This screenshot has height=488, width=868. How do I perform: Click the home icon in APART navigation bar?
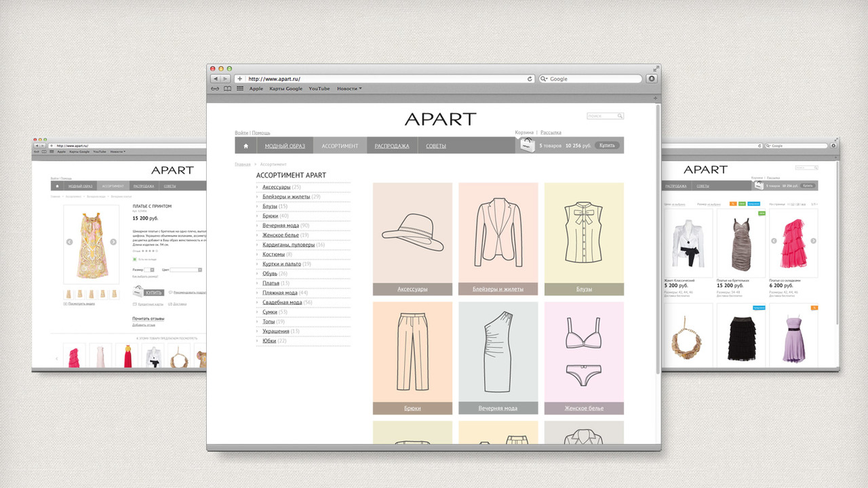pos(245,146)
